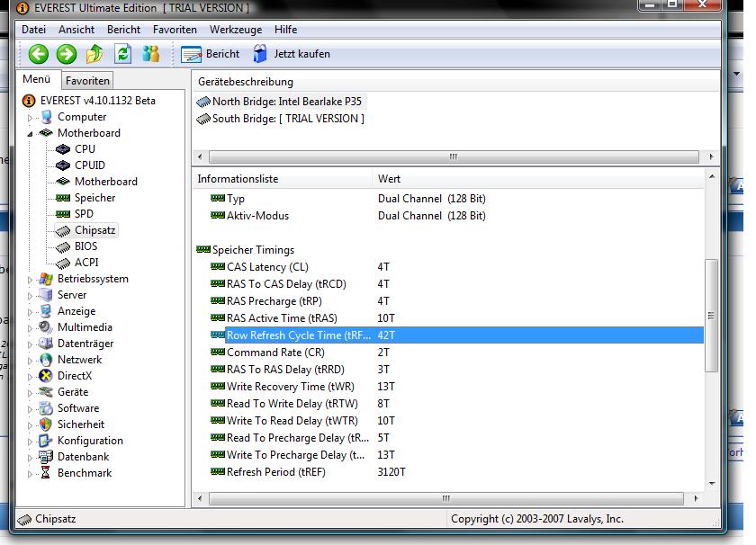756x545 pixels.
Task: Click the Bericht report icon
Action: coord(191,55)
